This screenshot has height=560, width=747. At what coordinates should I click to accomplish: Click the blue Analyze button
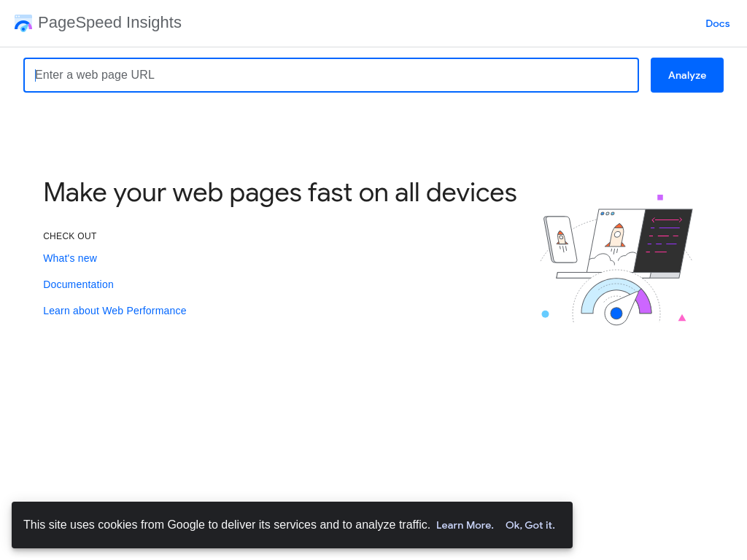point(687,75)
